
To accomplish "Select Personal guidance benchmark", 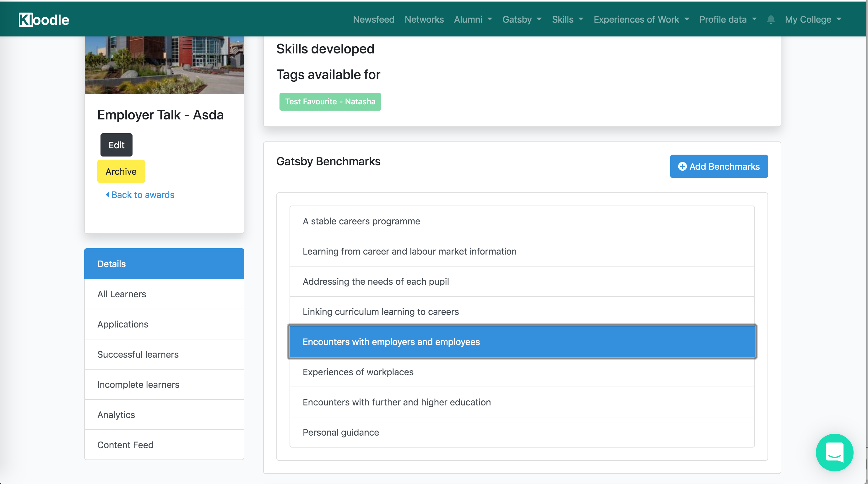I will [522, 432].
